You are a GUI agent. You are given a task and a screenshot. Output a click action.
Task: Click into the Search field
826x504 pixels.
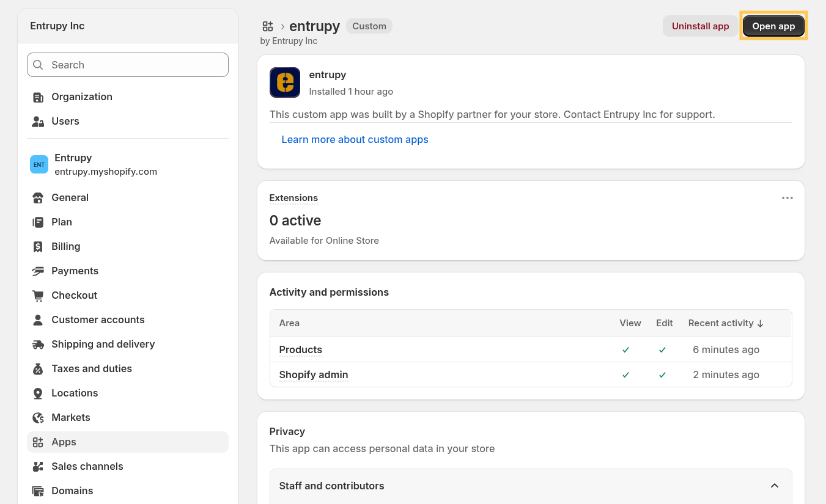coord(128,65)
